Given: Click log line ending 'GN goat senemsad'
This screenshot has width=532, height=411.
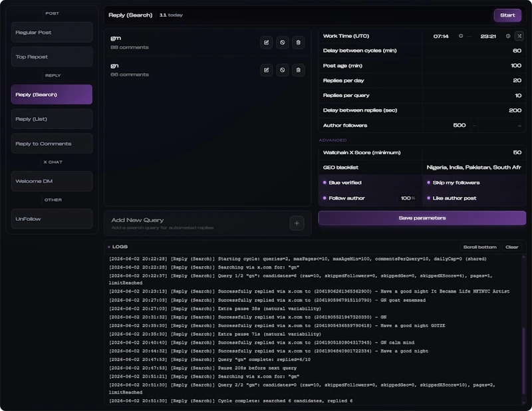Looking at the screenshot, I should pyautogui.click(x=267, y=300).
